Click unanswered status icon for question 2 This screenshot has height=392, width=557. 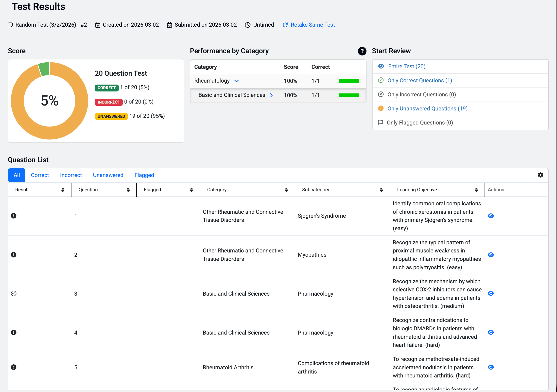[14, 255]
